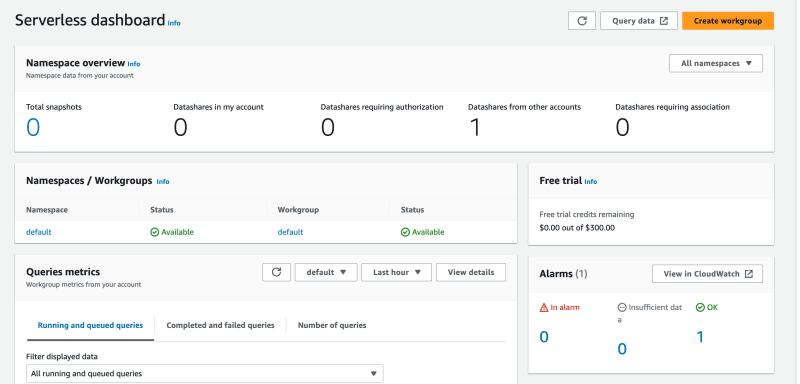Change the Last hour time range dropdown
This screenshot has height=384, width=800.
click(396, 272)
